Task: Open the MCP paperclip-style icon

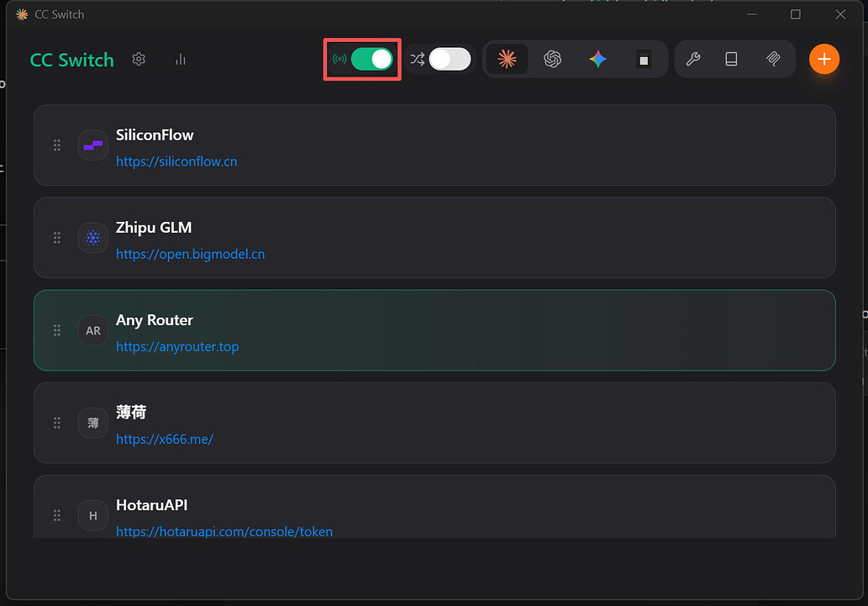Action: click(773, 60)
